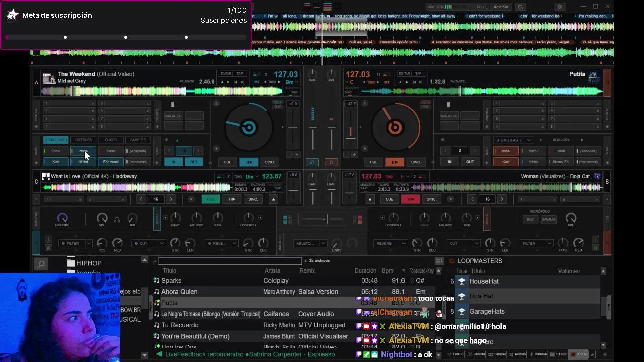Double loop length on the Putita deck
The image size is (644, 362).
tap(474, 151)
